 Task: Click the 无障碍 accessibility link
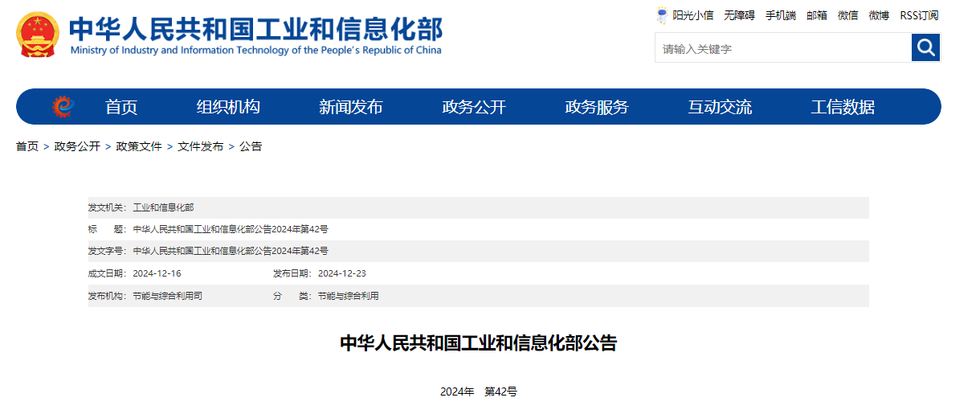739,15
